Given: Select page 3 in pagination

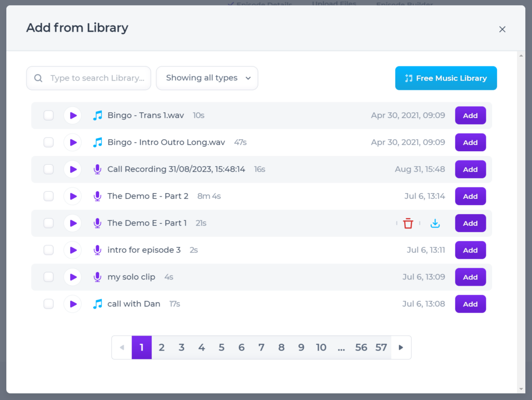Looking at the screenshot, I should click(x=181, y=347).
